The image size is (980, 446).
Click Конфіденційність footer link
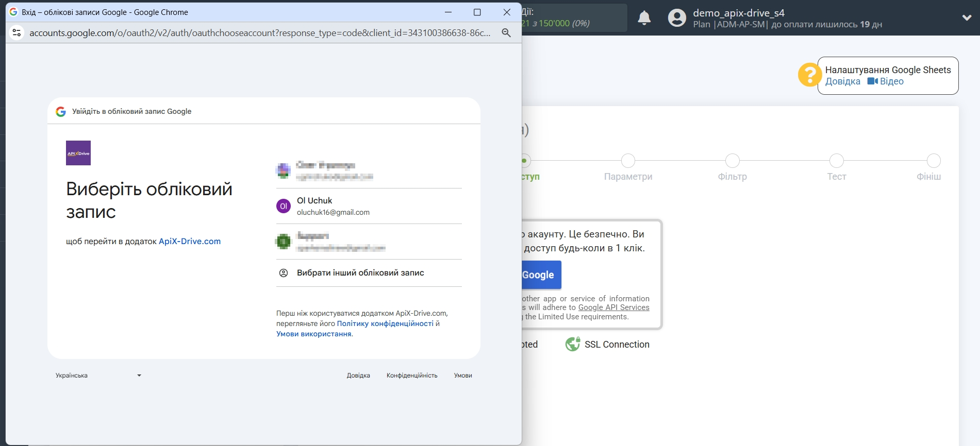(412, 375)
